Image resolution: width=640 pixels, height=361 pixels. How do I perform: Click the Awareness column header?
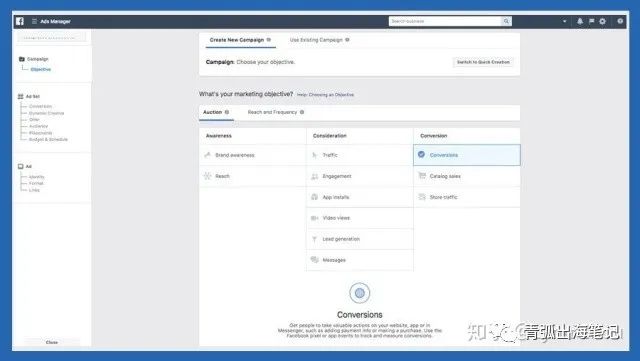(x=219, y=136)
